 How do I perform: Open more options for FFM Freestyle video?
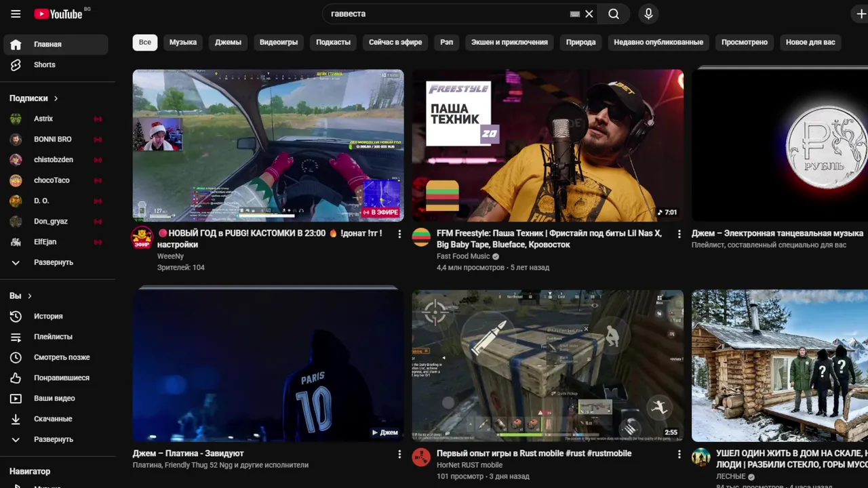click(679, 234)
